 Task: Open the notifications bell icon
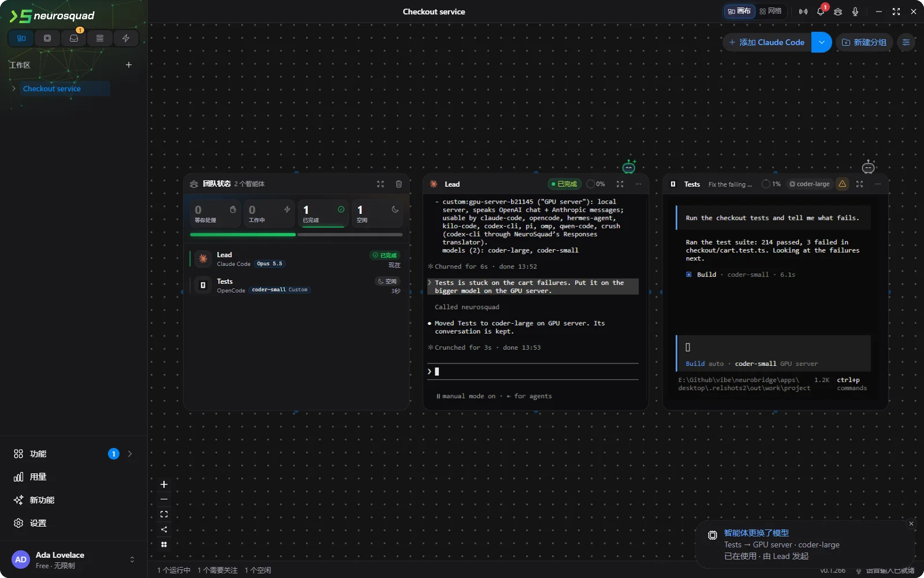[821, 12]
